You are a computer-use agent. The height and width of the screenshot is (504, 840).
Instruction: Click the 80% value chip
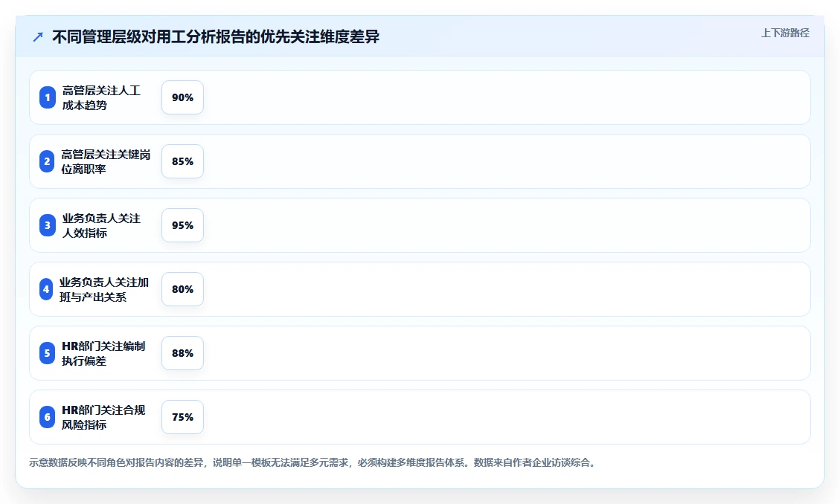[x=183, y=289]
